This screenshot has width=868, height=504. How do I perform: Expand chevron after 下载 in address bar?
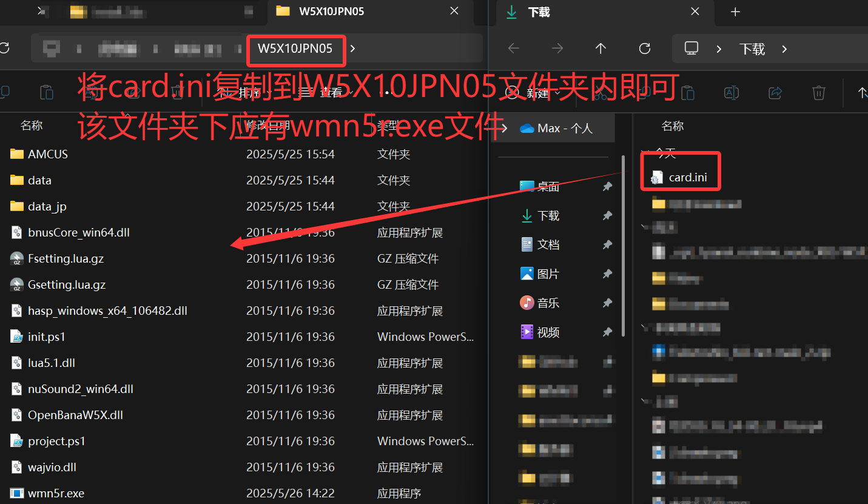(784, 49)
